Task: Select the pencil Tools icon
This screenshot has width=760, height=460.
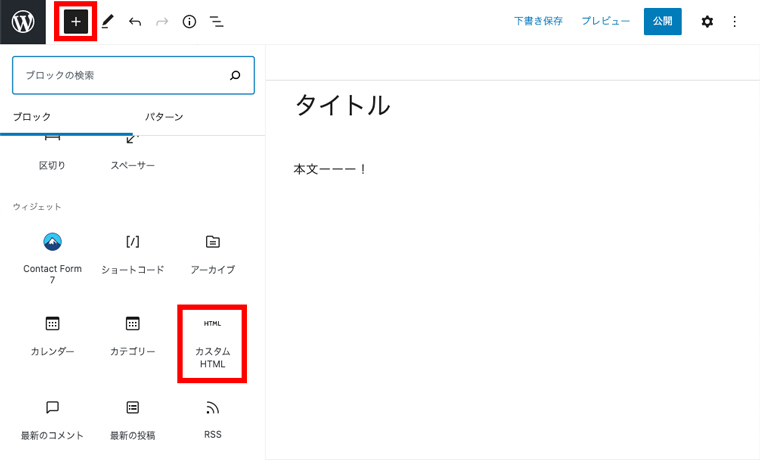Action: coord(108,21)
